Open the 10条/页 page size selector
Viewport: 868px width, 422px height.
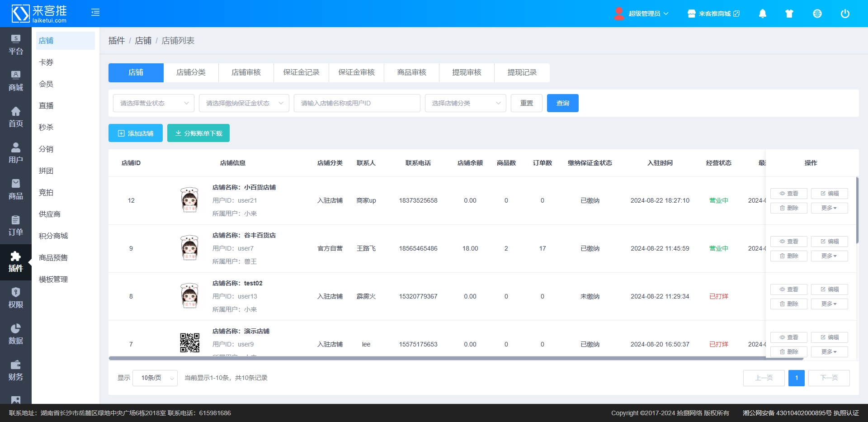pyautogui.click(x=155, y=378)
